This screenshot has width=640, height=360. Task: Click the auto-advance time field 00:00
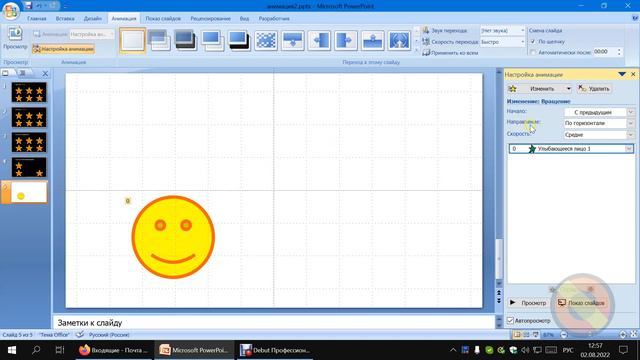coord(604,52)
